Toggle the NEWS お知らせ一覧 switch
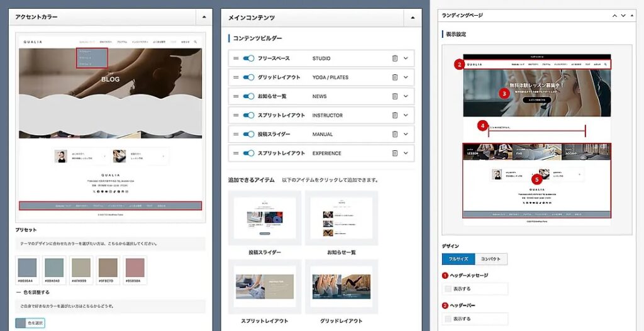 point(248,96)
